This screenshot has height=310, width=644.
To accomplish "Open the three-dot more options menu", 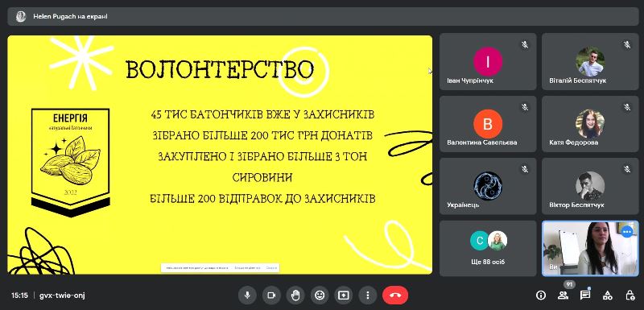I will [368, 295].
